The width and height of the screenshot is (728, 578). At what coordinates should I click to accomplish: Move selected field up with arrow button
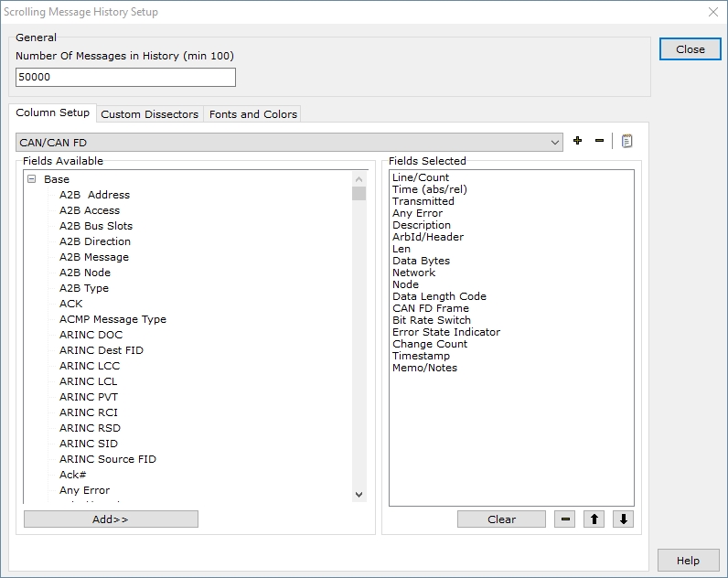click(594, 519)
